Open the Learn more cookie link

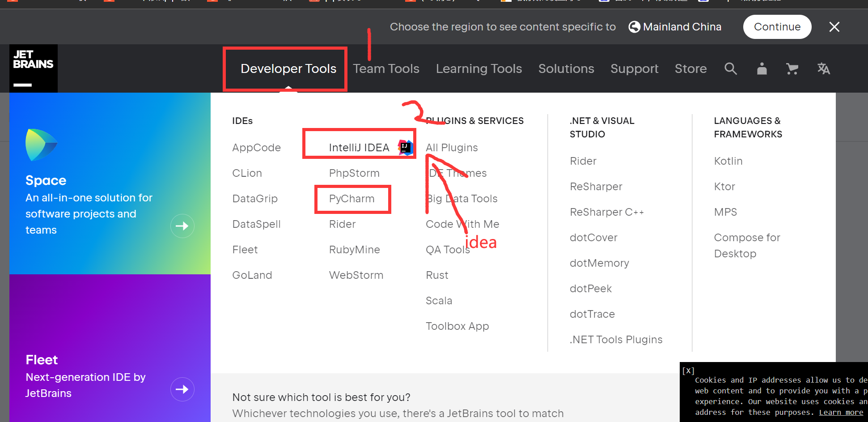pos(841,412)
